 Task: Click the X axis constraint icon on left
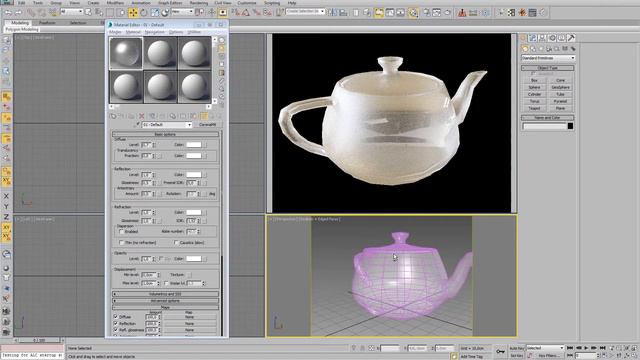[6, 196]
